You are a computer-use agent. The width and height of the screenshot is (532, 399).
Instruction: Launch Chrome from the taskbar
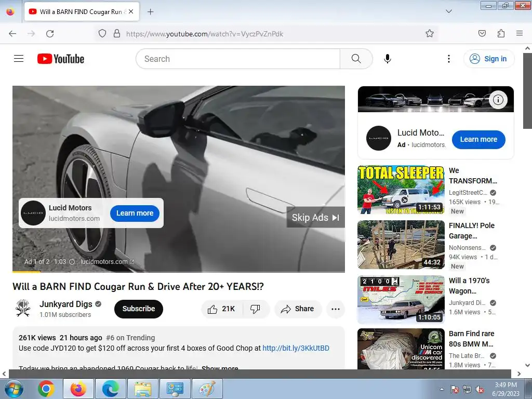coord(46,389)
